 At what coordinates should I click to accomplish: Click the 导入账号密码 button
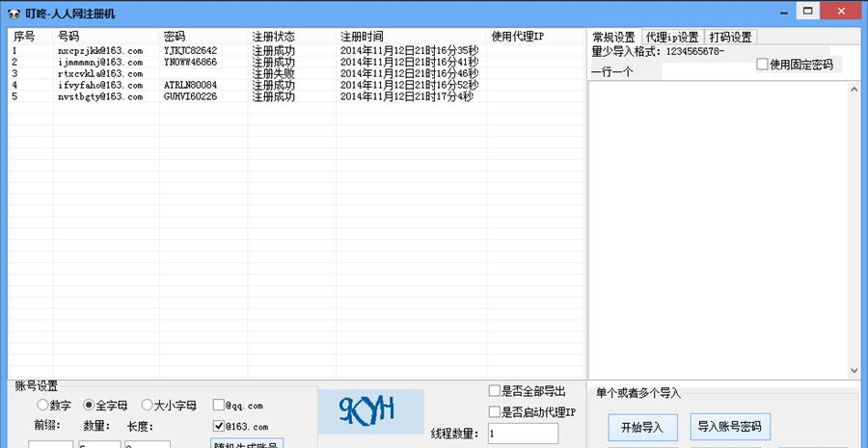coord(729,427)
